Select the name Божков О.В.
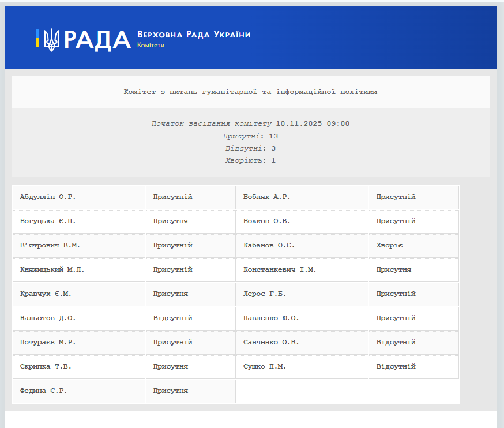Screen dimensions: 504x428 [x=266, y=221]
